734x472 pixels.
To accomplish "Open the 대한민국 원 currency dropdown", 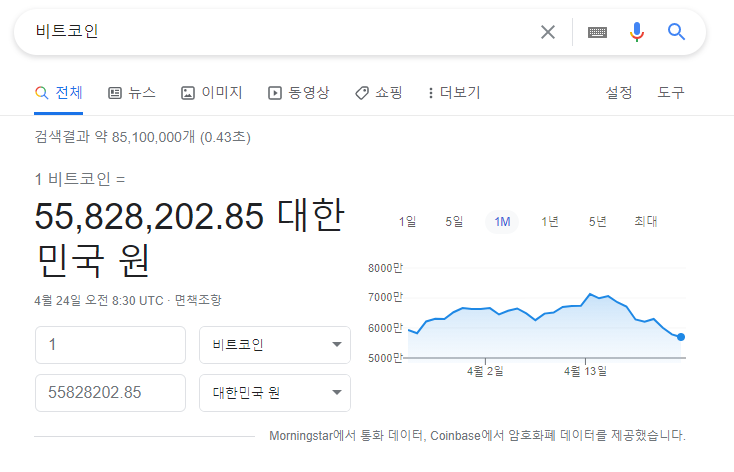I will pos(275,393).
